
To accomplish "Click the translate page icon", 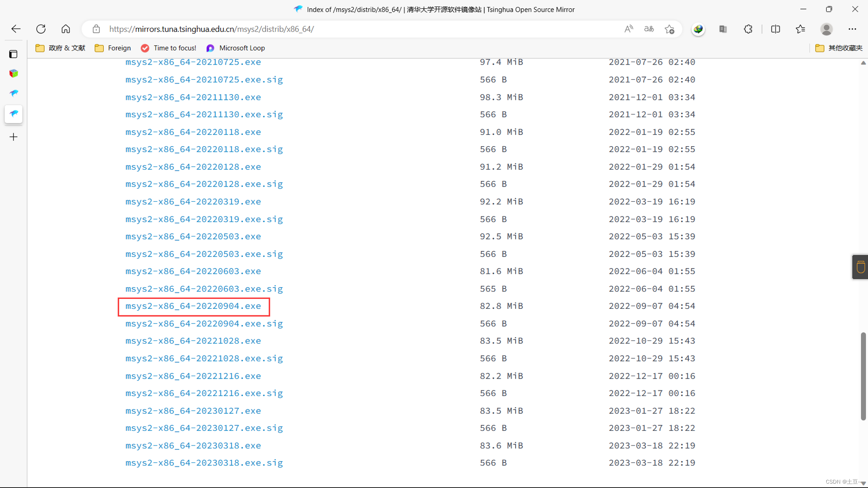I will [x=649, y=29].
